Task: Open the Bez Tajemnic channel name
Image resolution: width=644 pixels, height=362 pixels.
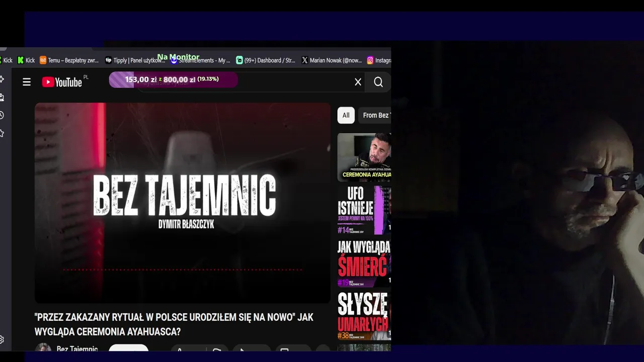Action: pos(77,348)
